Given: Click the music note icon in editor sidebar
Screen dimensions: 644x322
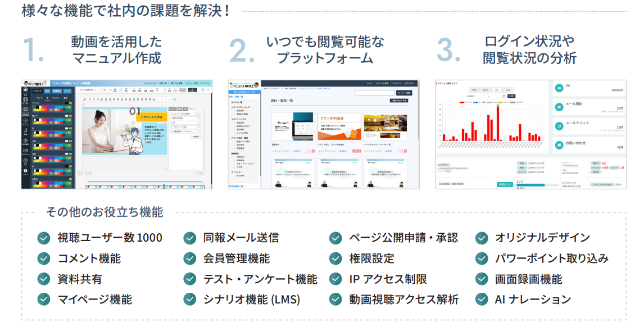Looking at the screenshot, I should (x=25, y=130).
